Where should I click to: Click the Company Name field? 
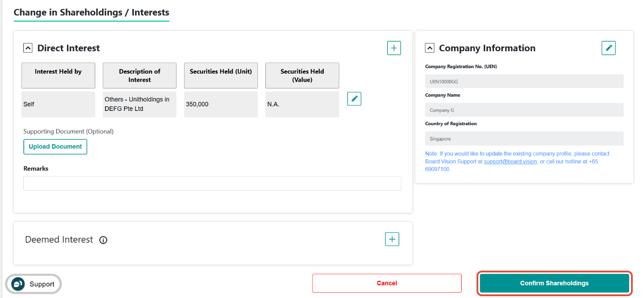tap(524, 110)
